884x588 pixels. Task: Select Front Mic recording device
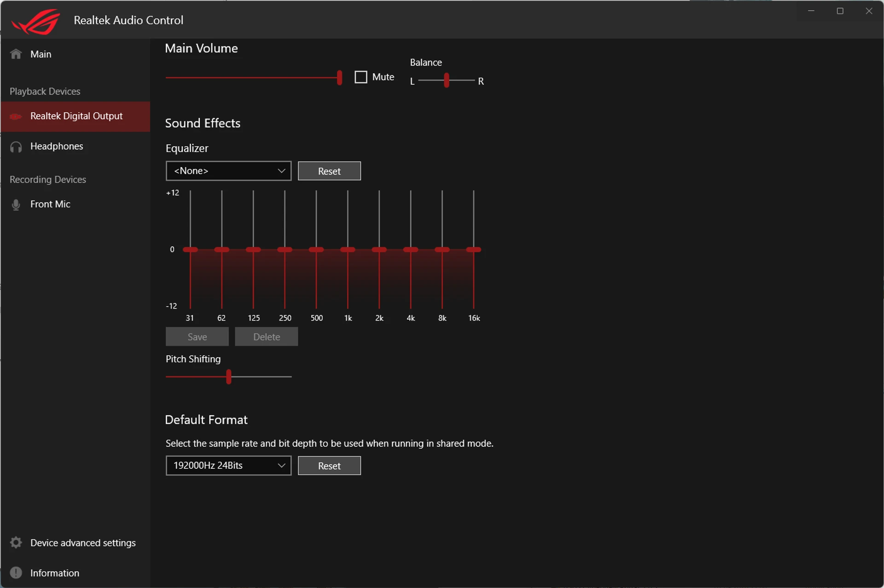click(76, 204)
